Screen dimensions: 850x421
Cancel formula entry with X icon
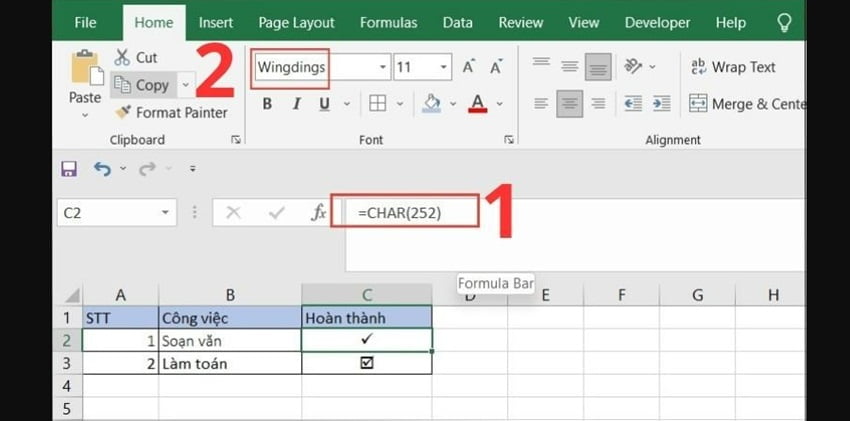pos(233,212)
